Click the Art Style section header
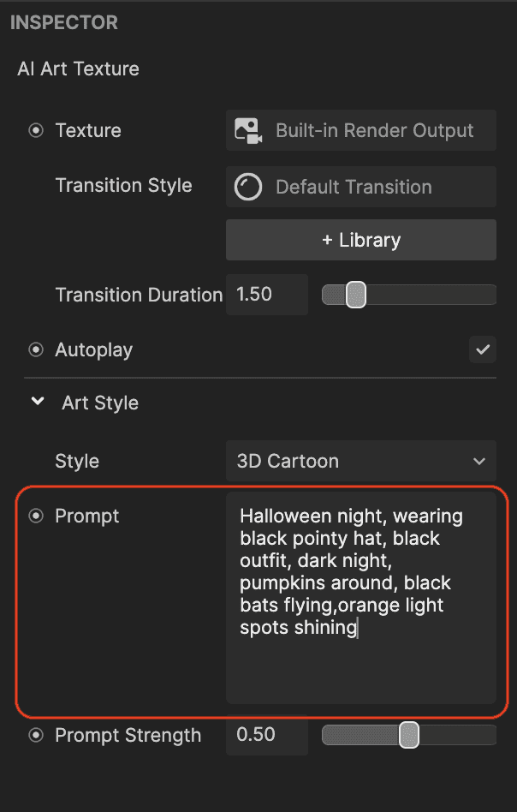 100,403
